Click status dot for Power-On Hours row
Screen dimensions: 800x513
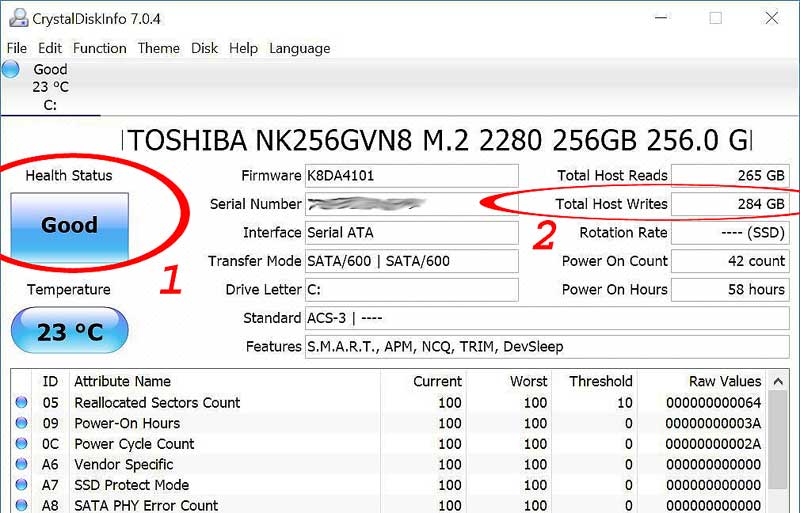pos(21,423)
